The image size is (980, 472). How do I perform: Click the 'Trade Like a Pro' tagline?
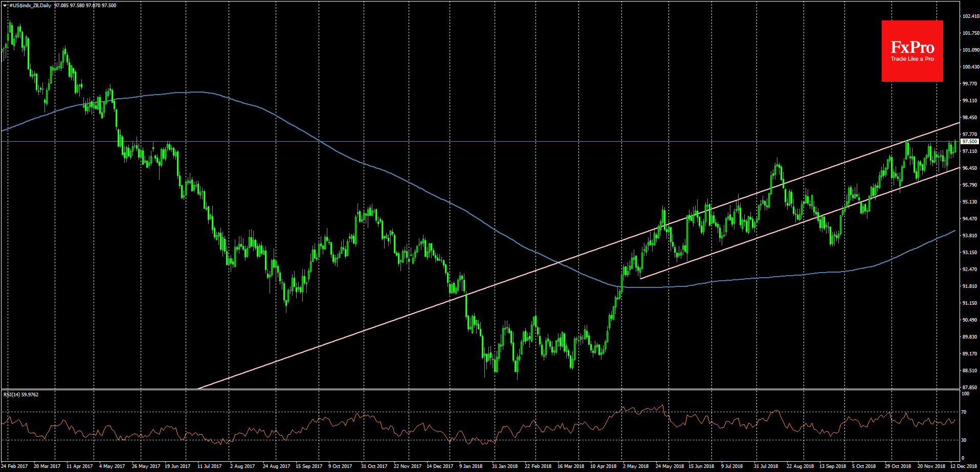pos(912,59)
